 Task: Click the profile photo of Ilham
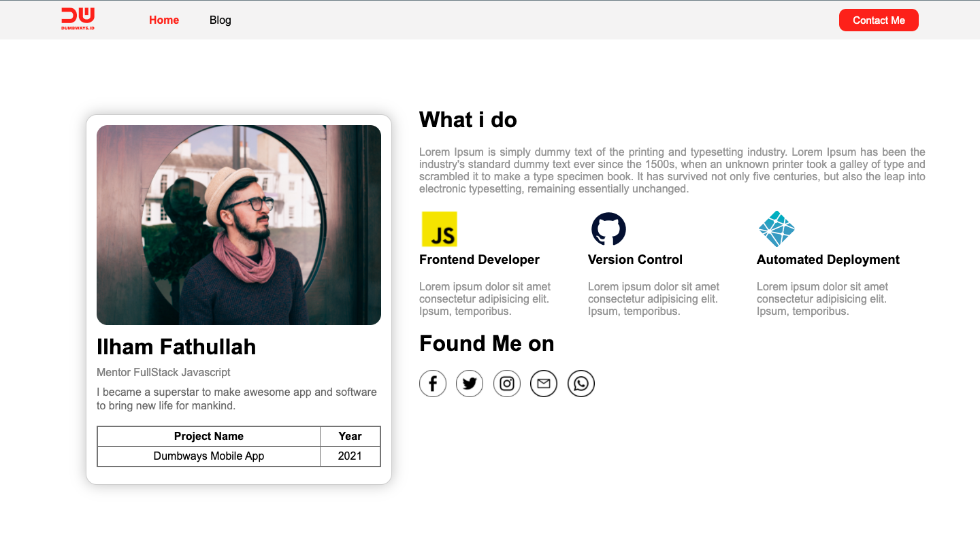239,225
